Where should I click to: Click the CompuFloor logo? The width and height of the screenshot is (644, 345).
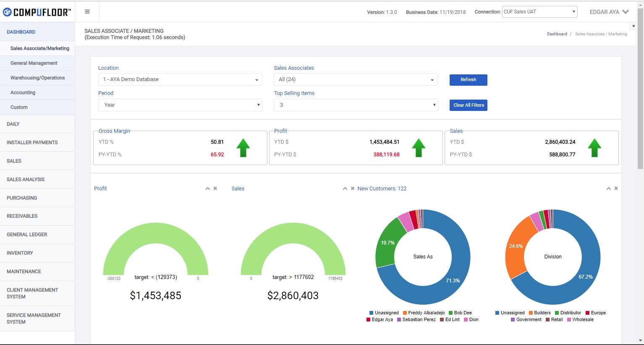pyautogui.click(x=37, y=12)
